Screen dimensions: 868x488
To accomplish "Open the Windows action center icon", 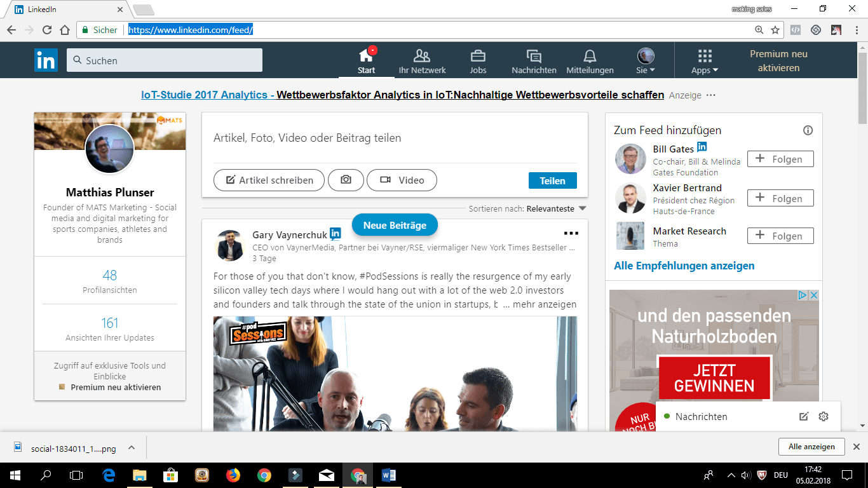I will 846,475.
